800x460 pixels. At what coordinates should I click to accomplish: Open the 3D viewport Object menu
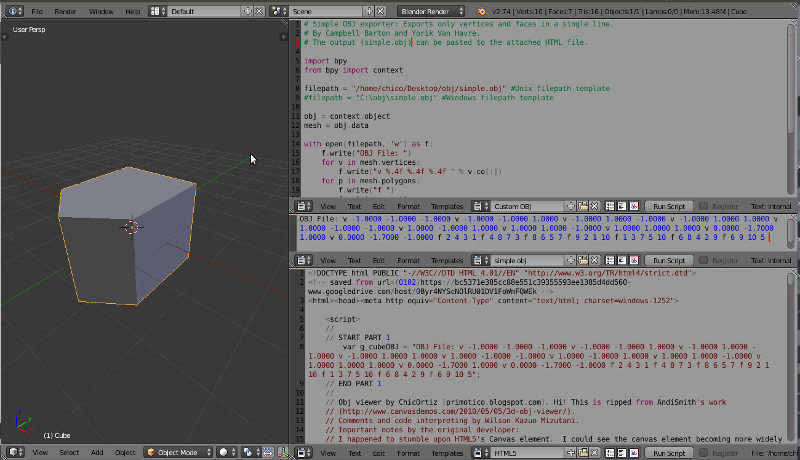click(x=125, y=452)
